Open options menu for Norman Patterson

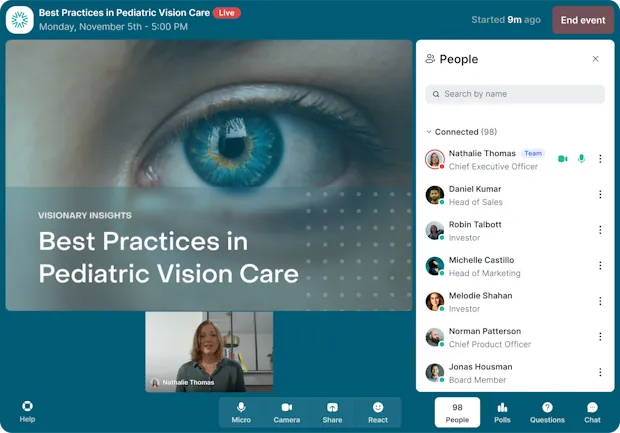pyautogui.click(x=600, y=337)
